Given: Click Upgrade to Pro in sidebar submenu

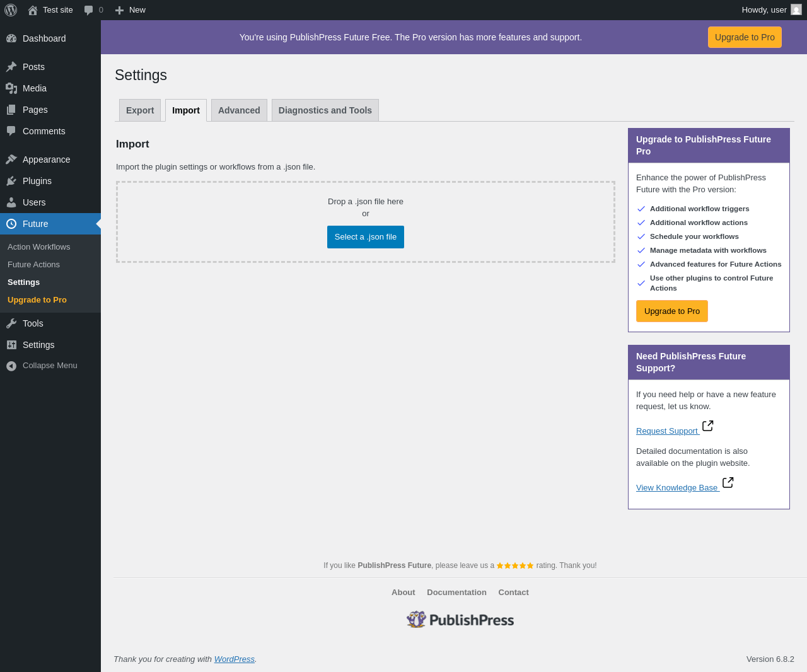Looking at the screenshot, I should (37, 300).
